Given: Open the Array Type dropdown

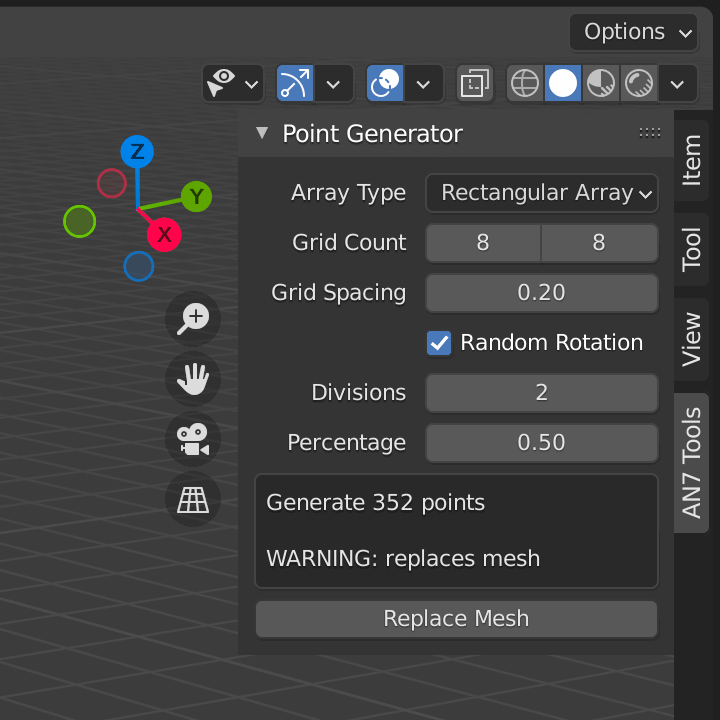Looking at the screenshot, I should coord(542,193).
